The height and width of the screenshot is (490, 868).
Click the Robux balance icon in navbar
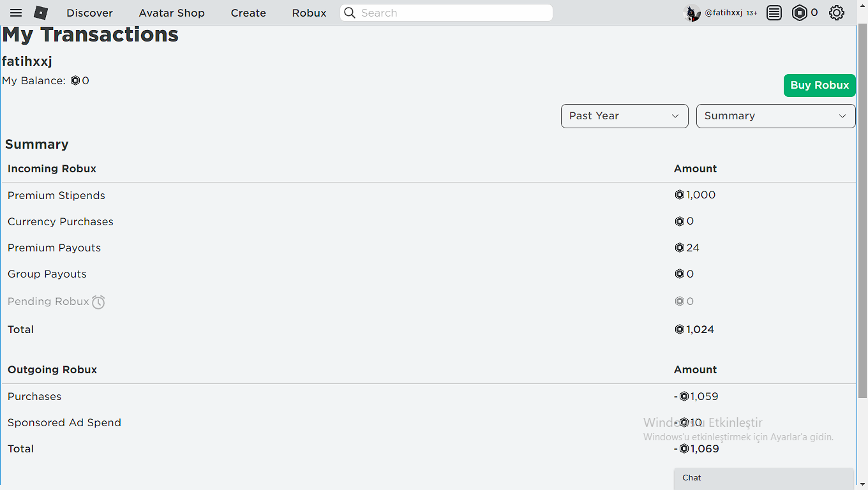pyautogui.click(x=799, y=13)
